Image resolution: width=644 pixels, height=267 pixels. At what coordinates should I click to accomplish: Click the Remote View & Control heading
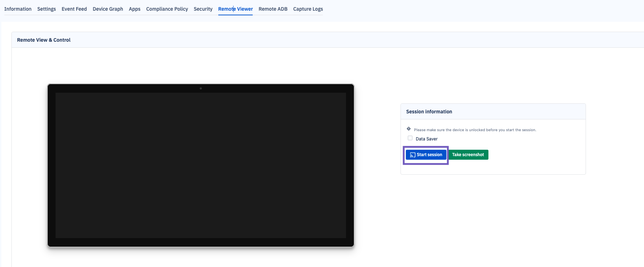[44, 40]
